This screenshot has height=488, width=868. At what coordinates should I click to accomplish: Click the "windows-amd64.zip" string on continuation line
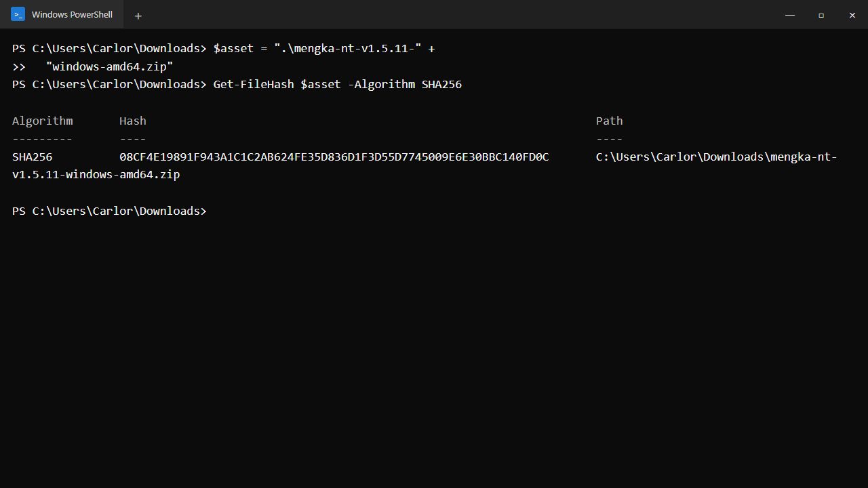coord(109,66)
